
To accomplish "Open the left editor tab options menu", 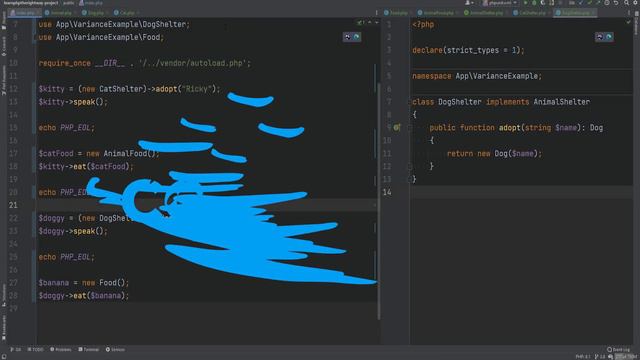I will point(376,13).
